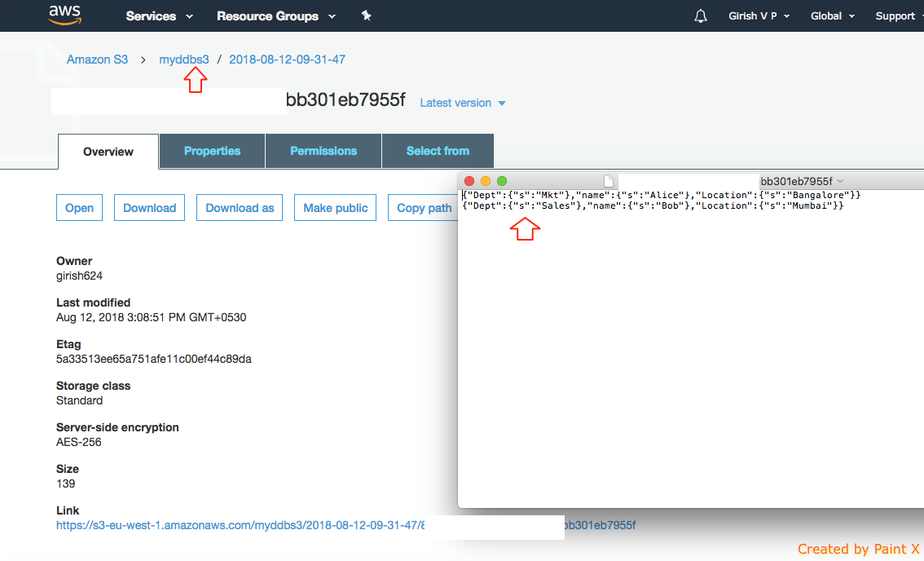Click the Open button
Screen dimensions: 924x561
[79, 207]
